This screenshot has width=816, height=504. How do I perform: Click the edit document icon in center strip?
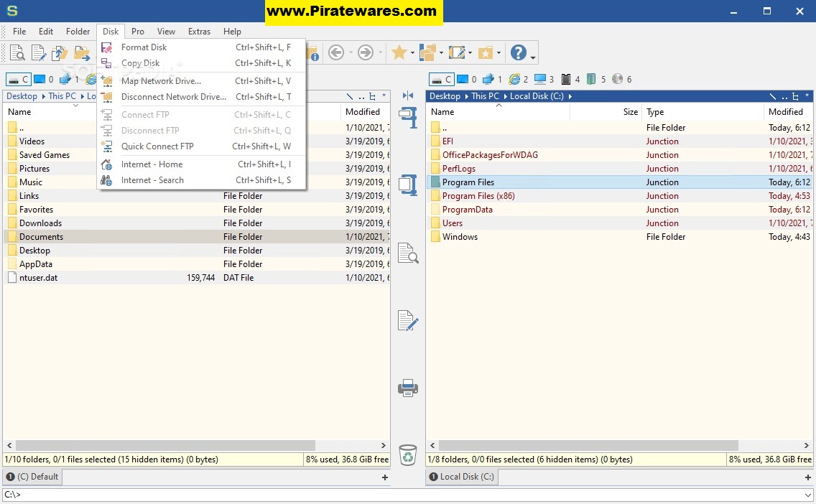(x=408, y=320)
